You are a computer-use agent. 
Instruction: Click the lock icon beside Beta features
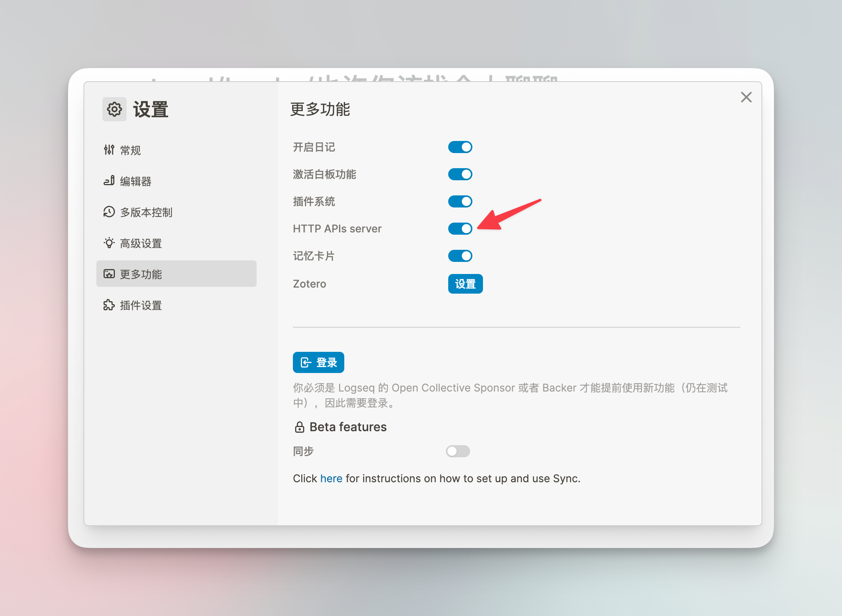pyautogui.click(x=300, y=427)
